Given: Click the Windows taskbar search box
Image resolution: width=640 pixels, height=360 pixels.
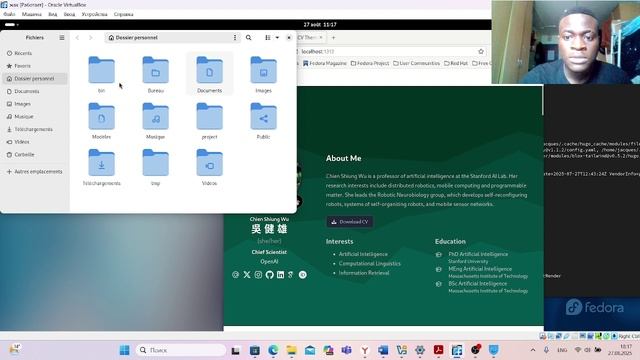Looking at the screenshot, I should pyautogui.click(x=181, y=350).
